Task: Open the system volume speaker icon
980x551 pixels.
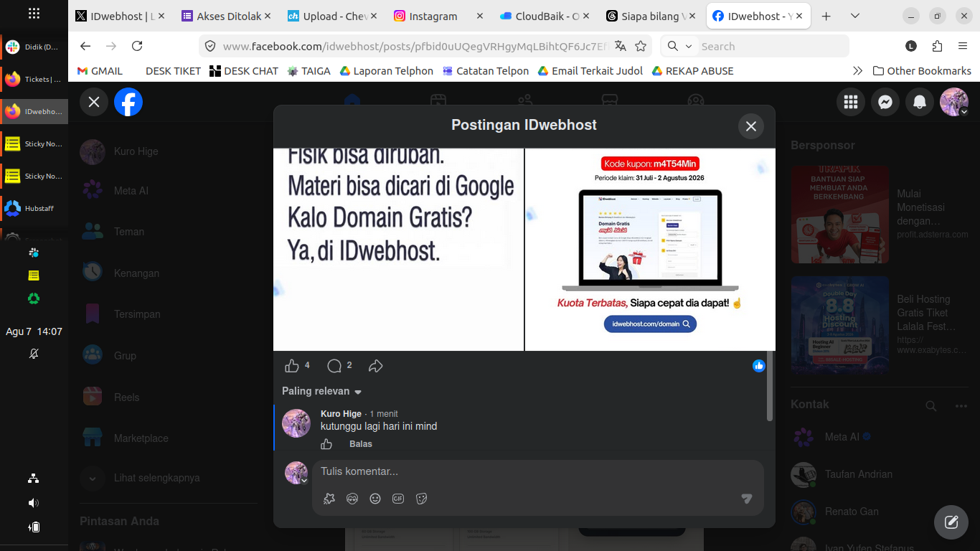Action: coord(34,503)
